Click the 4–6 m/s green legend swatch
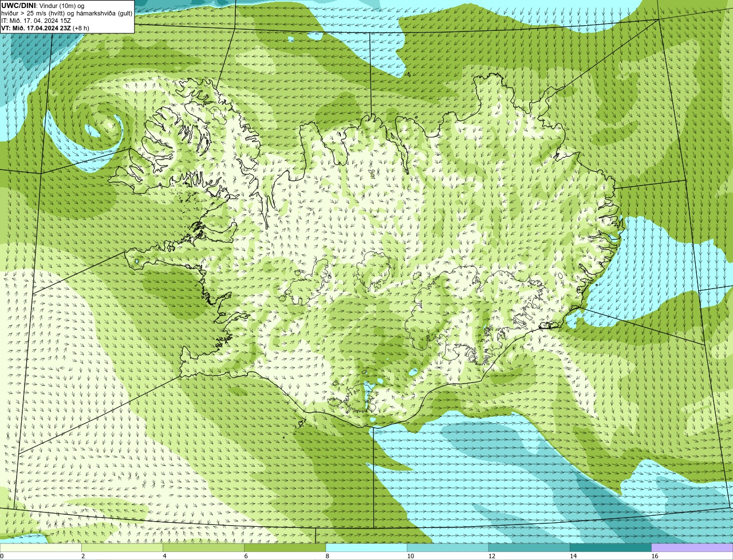Screen dimensions: 733x560 [x=203, y=547]
